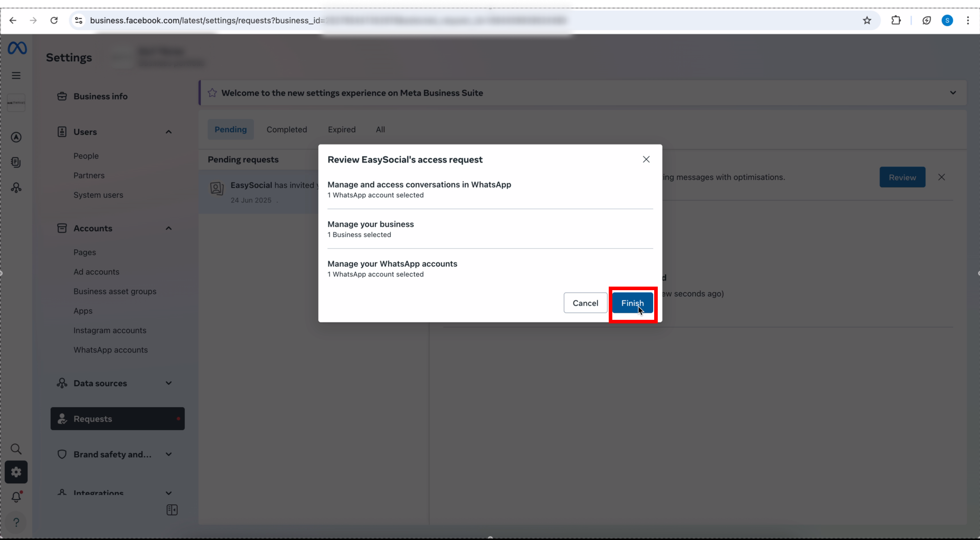Click the data sources icon in left rail

point(16,188)
